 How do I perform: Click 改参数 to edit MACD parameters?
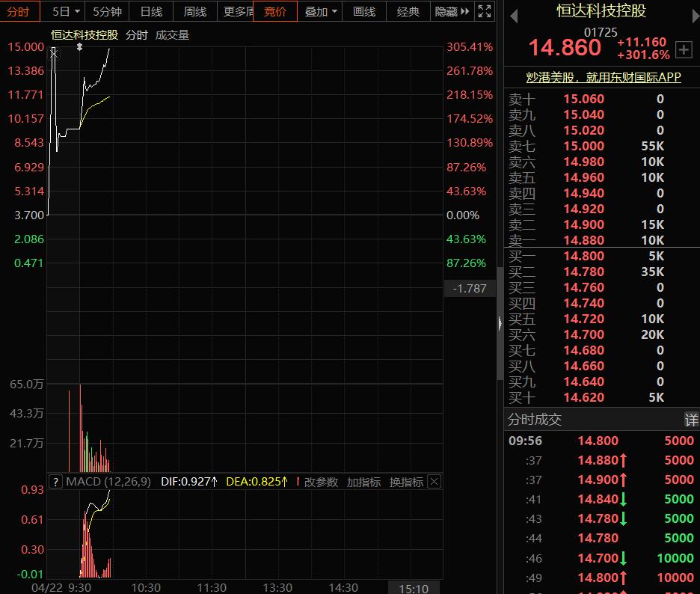pyautogui.click(x=321, y=483)
